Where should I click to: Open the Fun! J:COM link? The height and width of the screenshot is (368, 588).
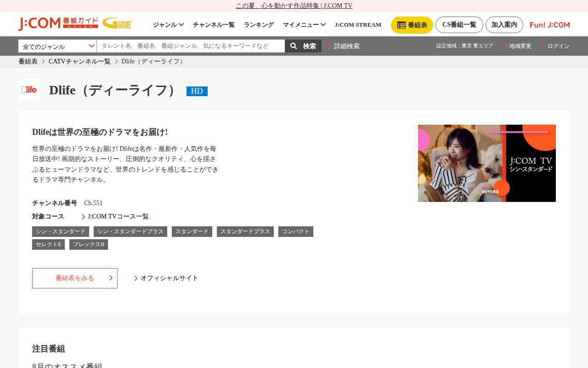[x=550, y=25]
